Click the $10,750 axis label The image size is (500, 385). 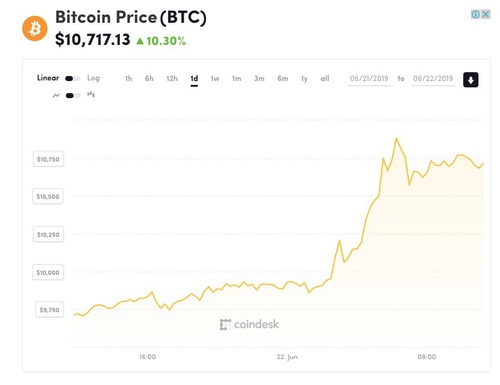pos(48,159)
